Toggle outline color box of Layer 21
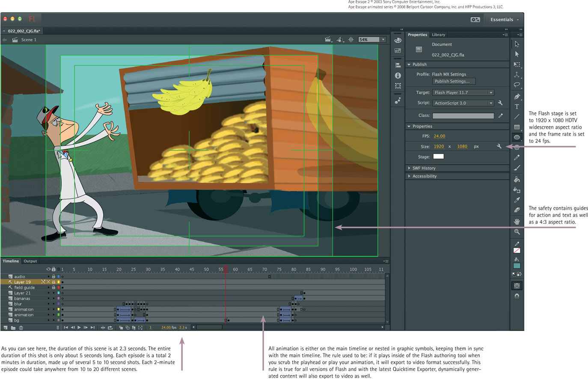The image size is (588, 379). [59, 293]
